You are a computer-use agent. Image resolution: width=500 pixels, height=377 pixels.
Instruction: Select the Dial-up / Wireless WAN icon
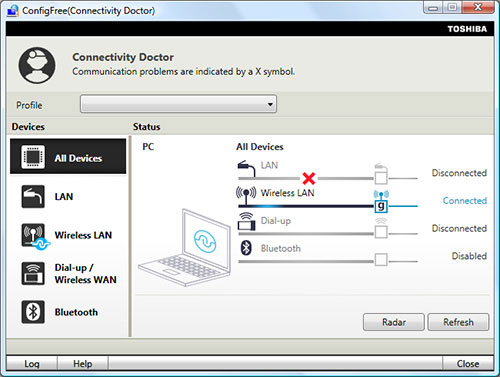33,274
